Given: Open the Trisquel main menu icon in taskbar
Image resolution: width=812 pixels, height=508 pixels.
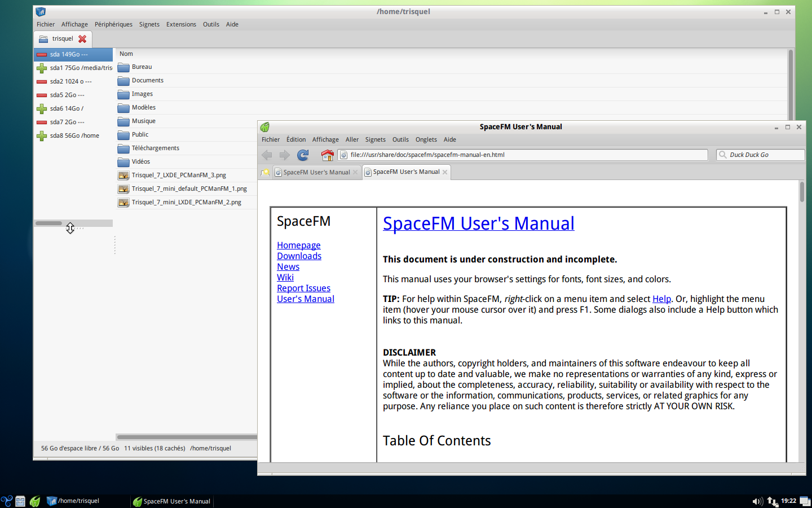Looking at the screenshot, I should (7, 501).
